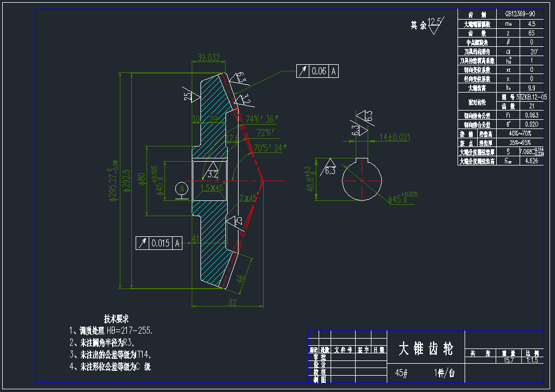Click the 82 overall length dimension

pos(232,303)
